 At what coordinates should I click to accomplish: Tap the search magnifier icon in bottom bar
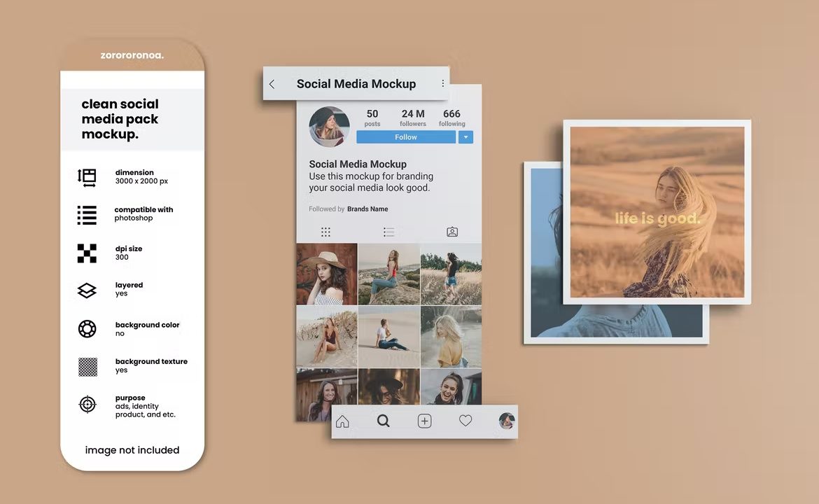click(383, 421)
